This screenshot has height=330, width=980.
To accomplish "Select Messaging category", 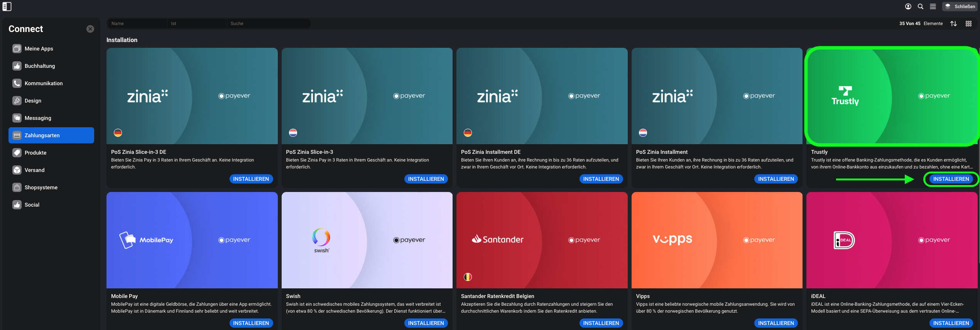I will pos(51,118).
